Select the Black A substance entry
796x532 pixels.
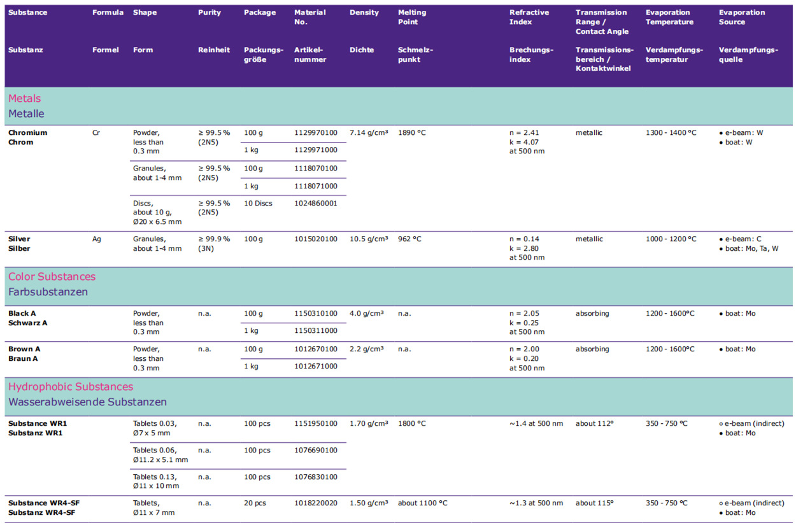[22, 314]
